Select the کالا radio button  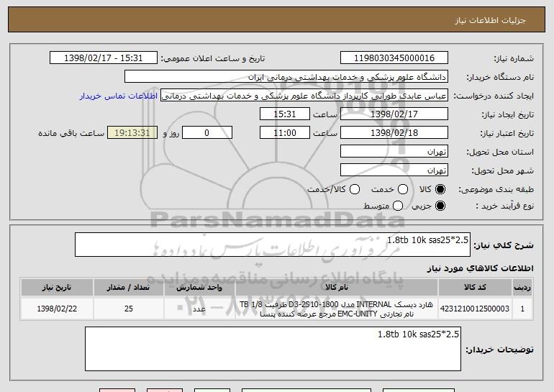pos(440,190)
